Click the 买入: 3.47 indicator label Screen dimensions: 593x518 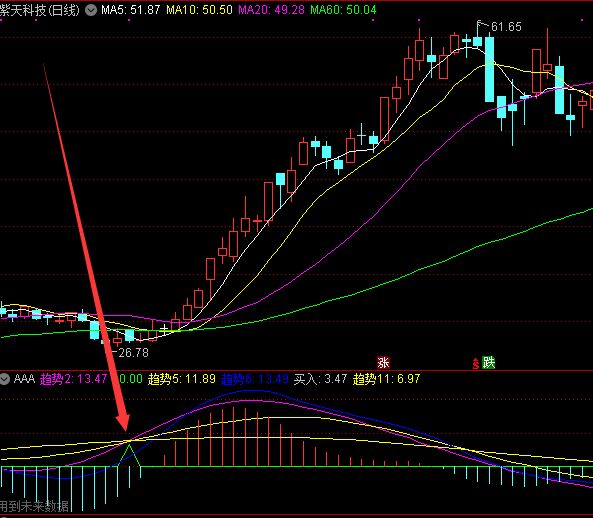[x=320, y=379]
